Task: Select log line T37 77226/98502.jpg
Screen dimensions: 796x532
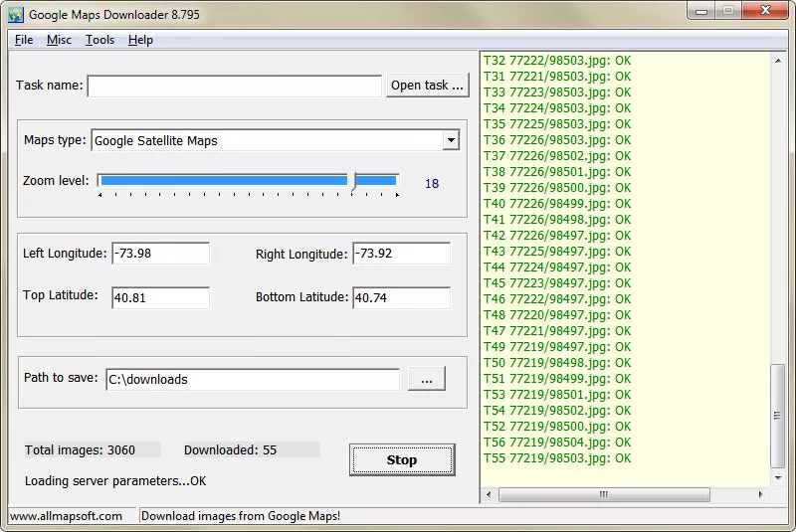Action: [557, 156]
